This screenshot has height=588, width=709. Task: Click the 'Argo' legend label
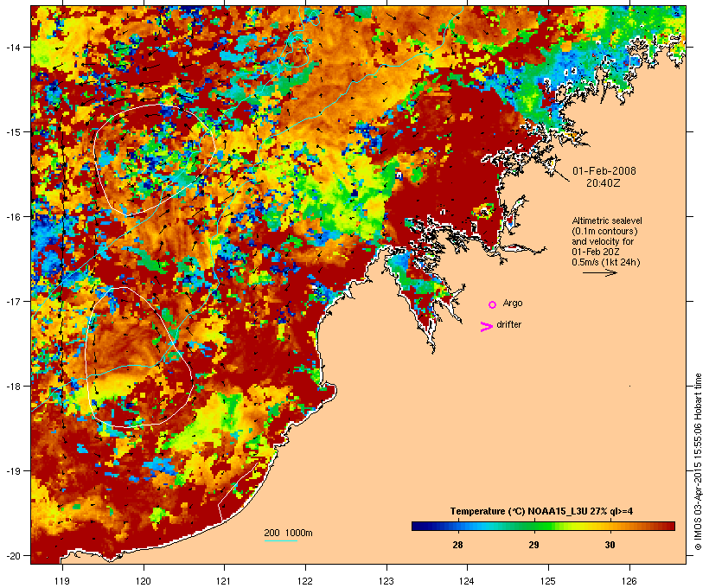pyautogui.click(x=513, y=303)
